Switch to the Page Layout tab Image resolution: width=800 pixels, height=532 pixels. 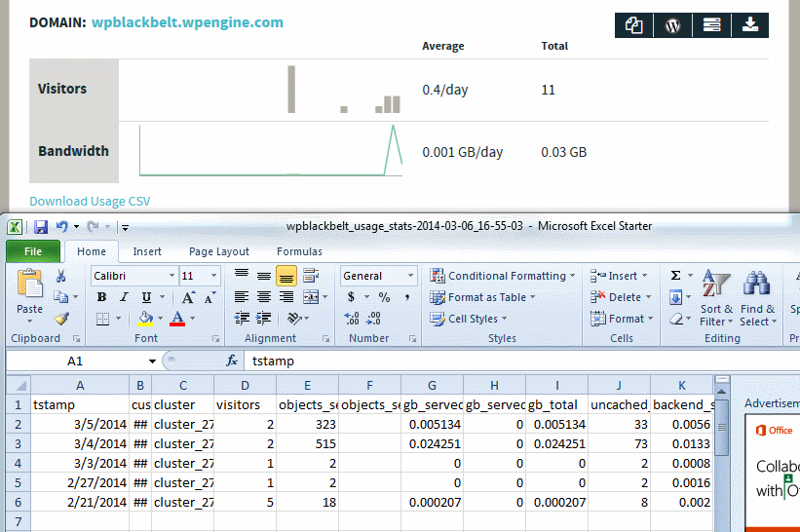219,251
